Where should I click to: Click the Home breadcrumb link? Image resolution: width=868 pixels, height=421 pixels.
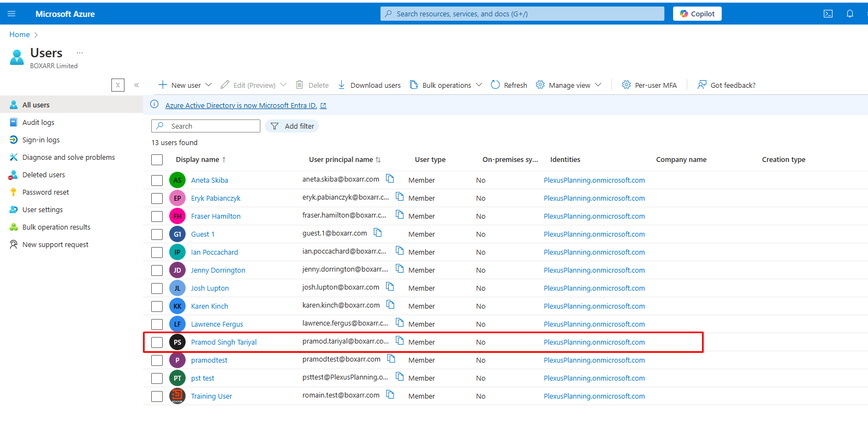(x=20, y=34)
